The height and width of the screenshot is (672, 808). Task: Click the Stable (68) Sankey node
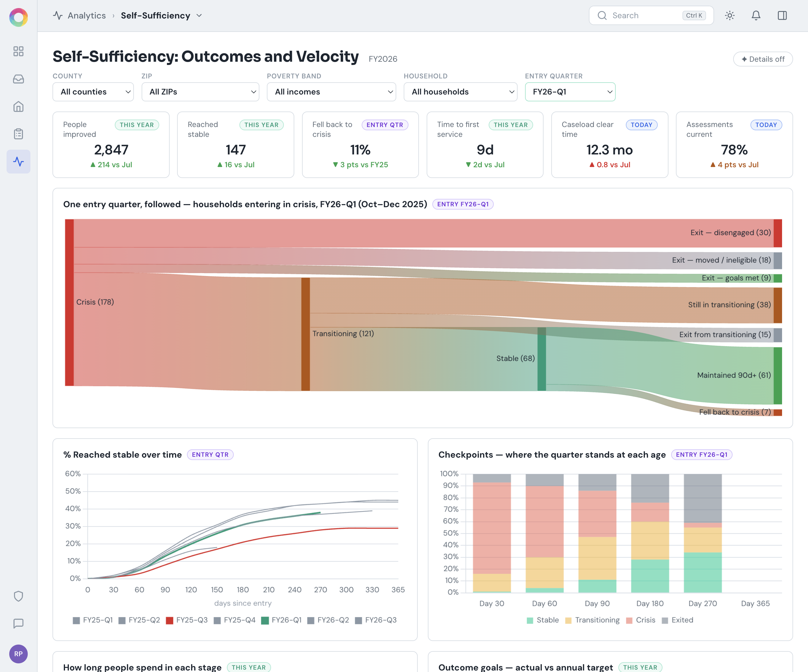point(541,359)
